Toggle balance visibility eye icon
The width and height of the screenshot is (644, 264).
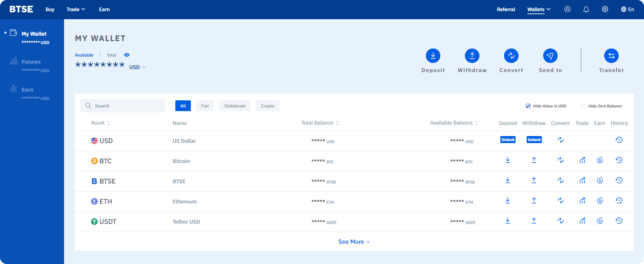point(127,55)
